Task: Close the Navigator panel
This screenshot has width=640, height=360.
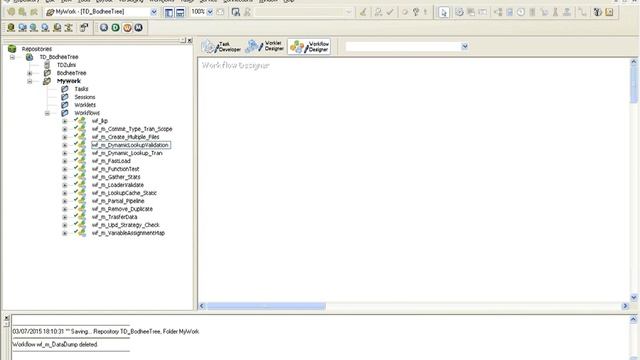Action: (x=189, y=40)
